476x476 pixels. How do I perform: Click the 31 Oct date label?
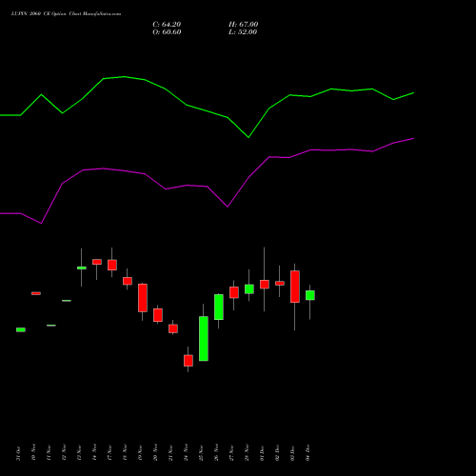coord(18,453)
